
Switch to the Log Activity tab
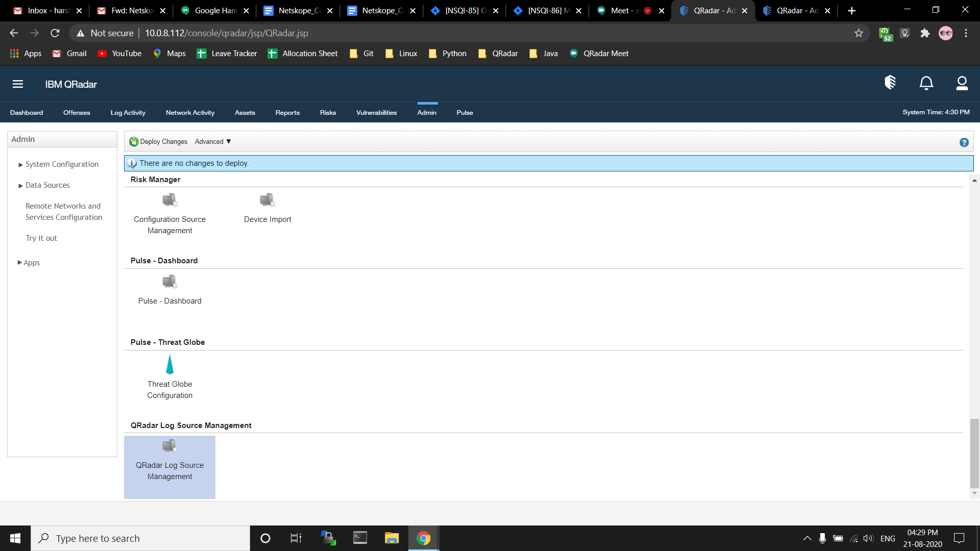click(x=128, y=112)
